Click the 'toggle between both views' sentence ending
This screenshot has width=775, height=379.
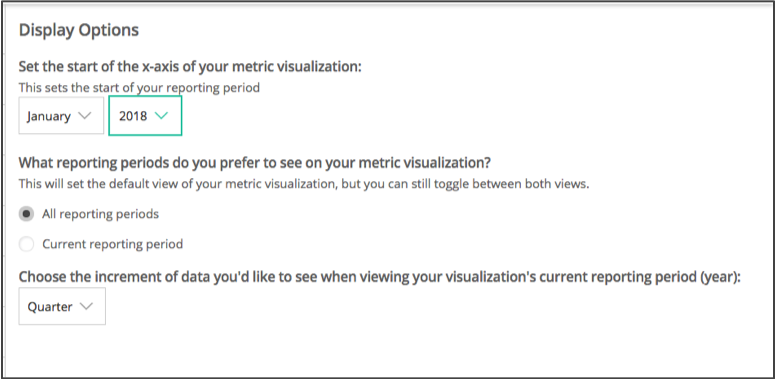coord(511,184)
